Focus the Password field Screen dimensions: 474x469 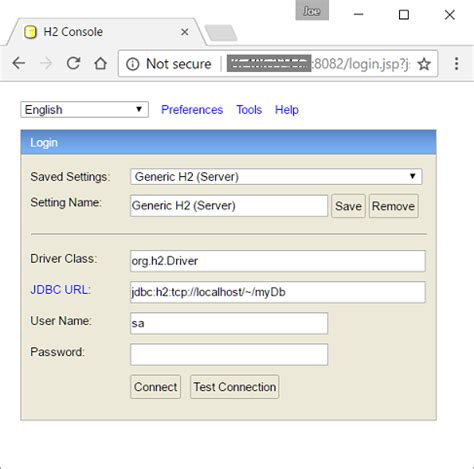229,355
